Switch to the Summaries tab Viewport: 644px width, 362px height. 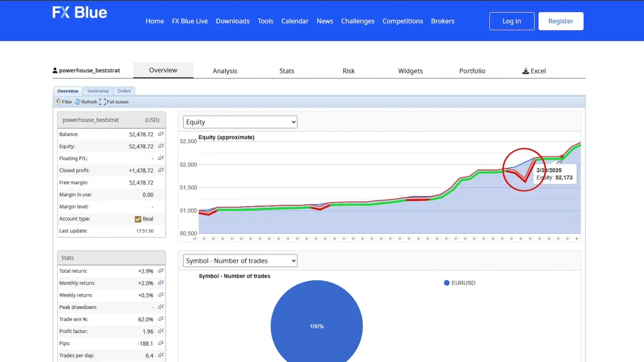[x=97, y=91]
